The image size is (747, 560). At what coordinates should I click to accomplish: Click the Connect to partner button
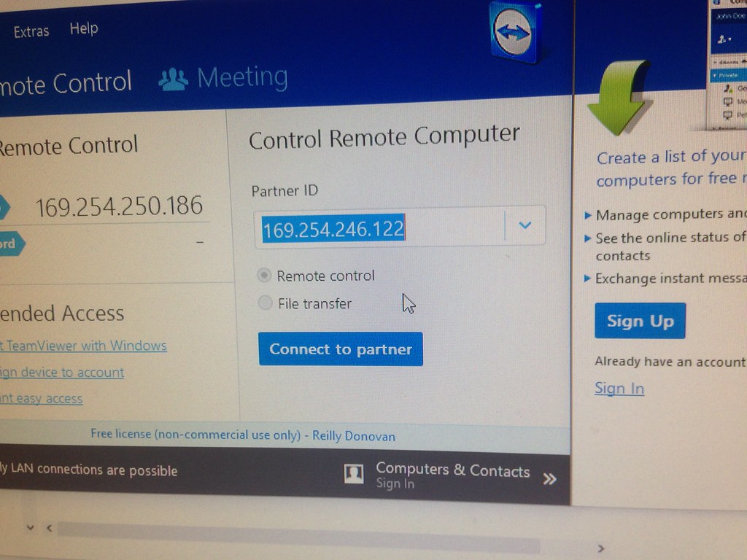[341, 349]
